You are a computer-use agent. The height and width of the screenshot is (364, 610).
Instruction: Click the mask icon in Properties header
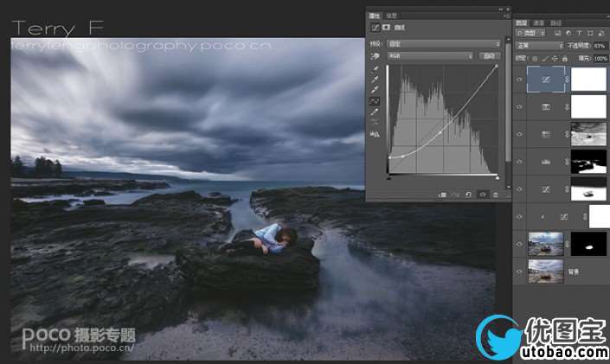tap(386, 27)
